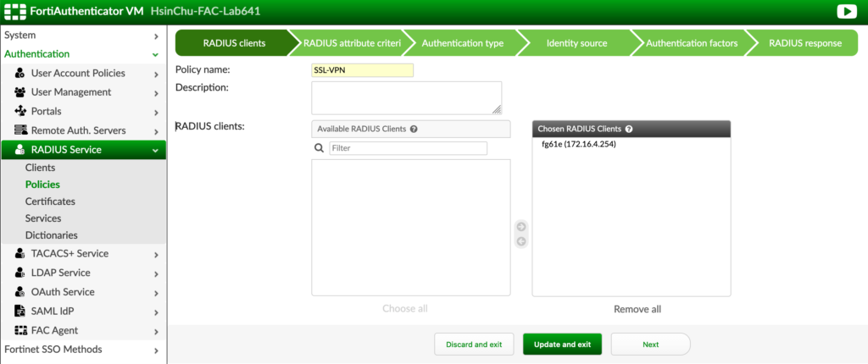Expand User Management chevron

[x=156, y=93]
